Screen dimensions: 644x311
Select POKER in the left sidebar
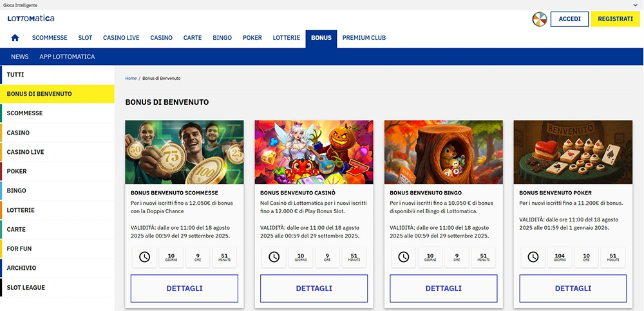click(x=57, y=171)
